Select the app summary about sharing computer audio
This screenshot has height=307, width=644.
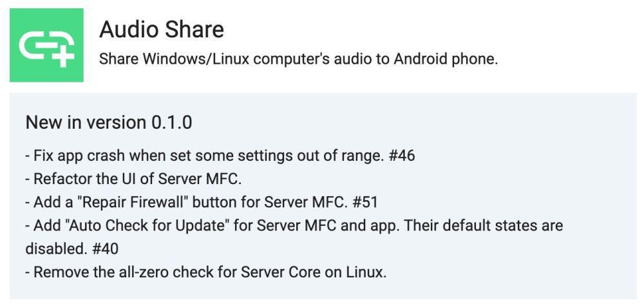pyautogui.click(x=298, y=59)
